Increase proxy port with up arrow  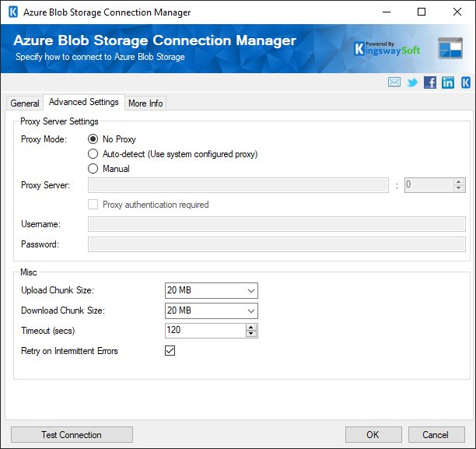[x=459, y=182]
